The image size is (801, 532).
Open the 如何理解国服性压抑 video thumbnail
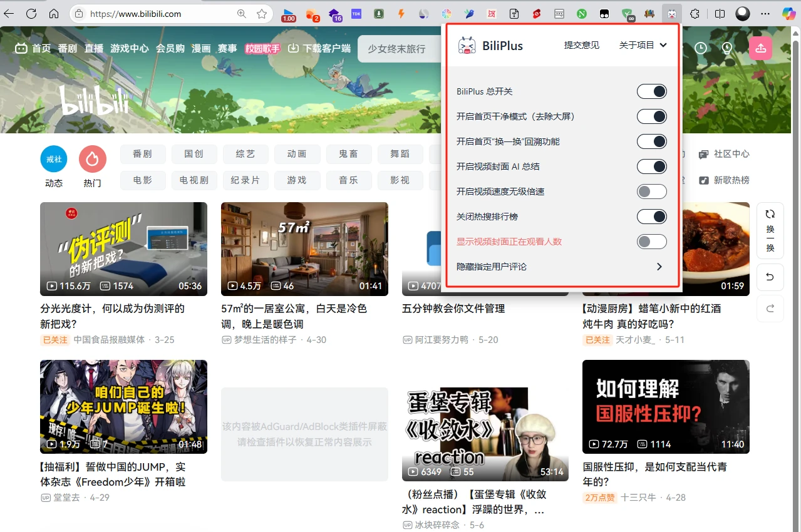(x=666, y=407)
